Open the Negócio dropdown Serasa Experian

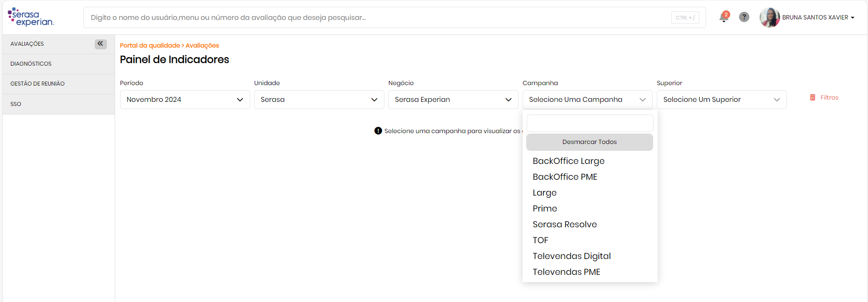(x=453, y=100)
